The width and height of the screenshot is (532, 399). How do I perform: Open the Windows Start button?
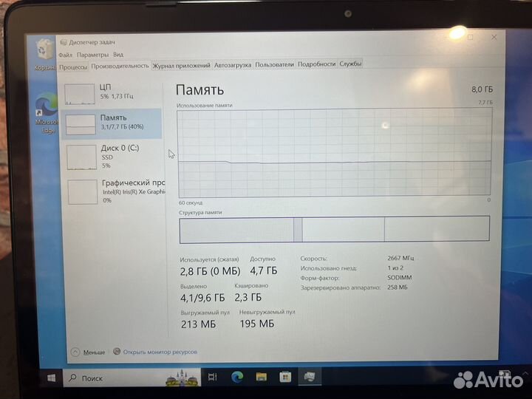(x=51, y=378)
